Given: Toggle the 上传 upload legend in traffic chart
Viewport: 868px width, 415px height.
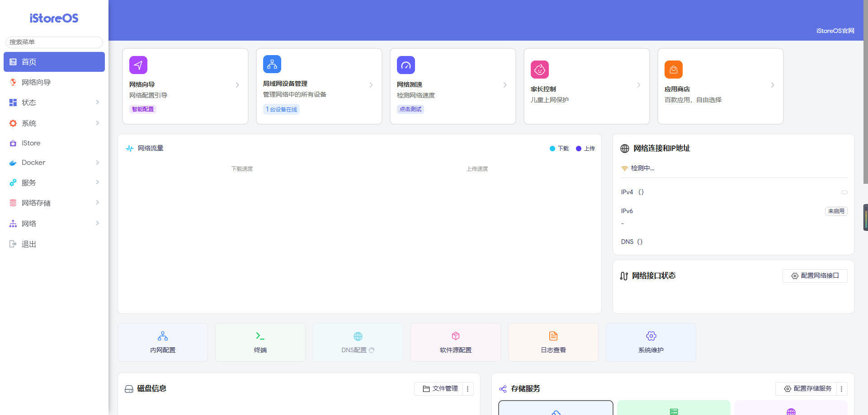Looking at the screenshot, I should pos(585,149).
